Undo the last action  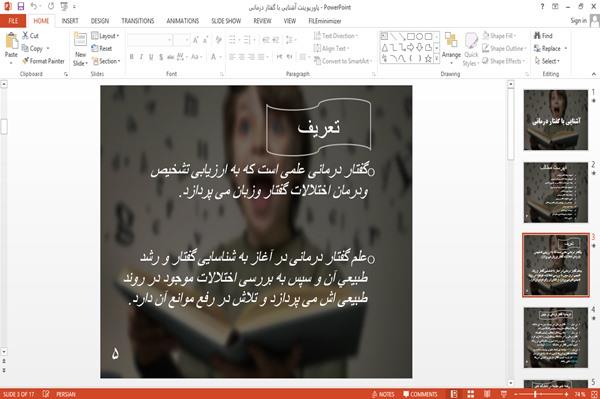(34, 7)
